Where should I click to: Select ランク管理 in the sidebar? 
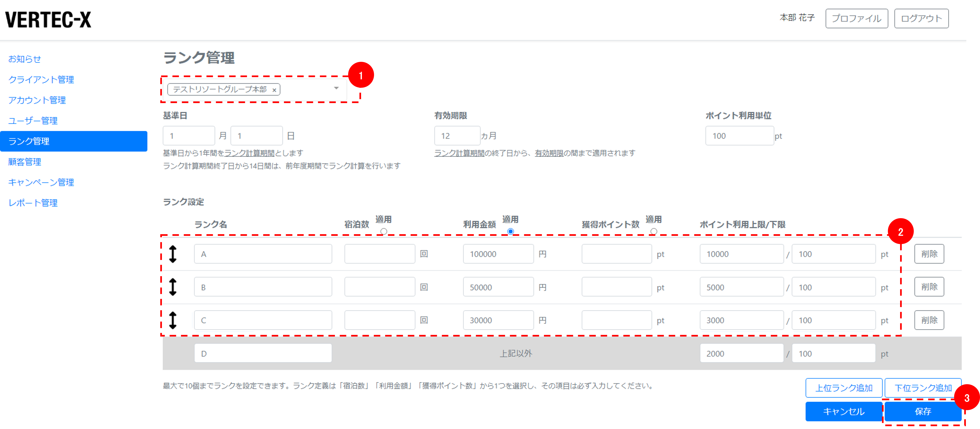point(74,141)
